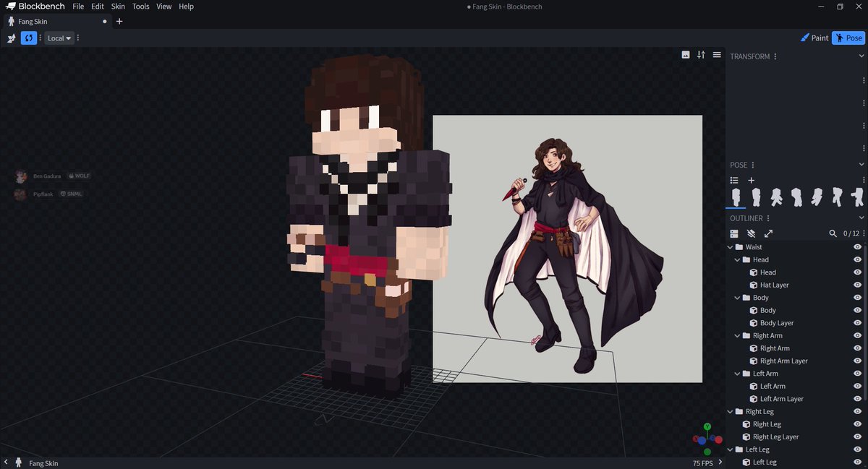This screenshot has height=469, width=868.
Task: Toggle visibility of Right Leg Layer
Action: pos(857,436)
